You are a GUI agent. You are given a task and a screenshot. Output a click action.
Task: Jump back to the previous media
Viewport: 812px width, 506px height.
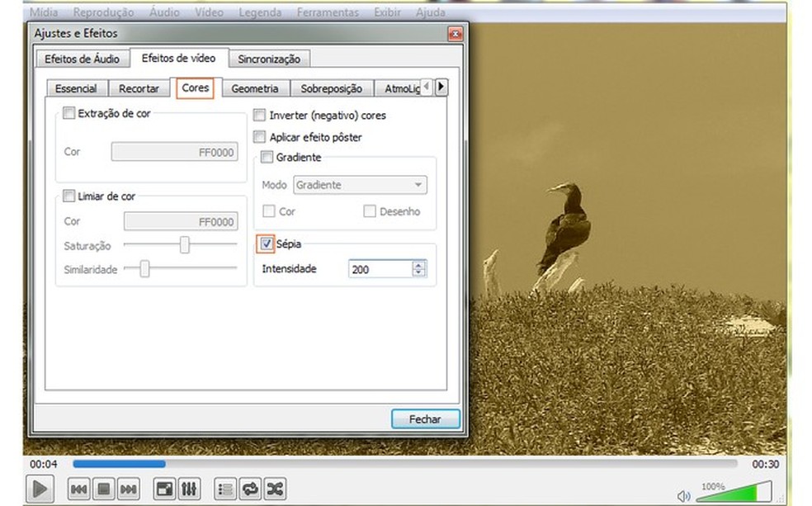pyautogui.click(x=78, y=489)
